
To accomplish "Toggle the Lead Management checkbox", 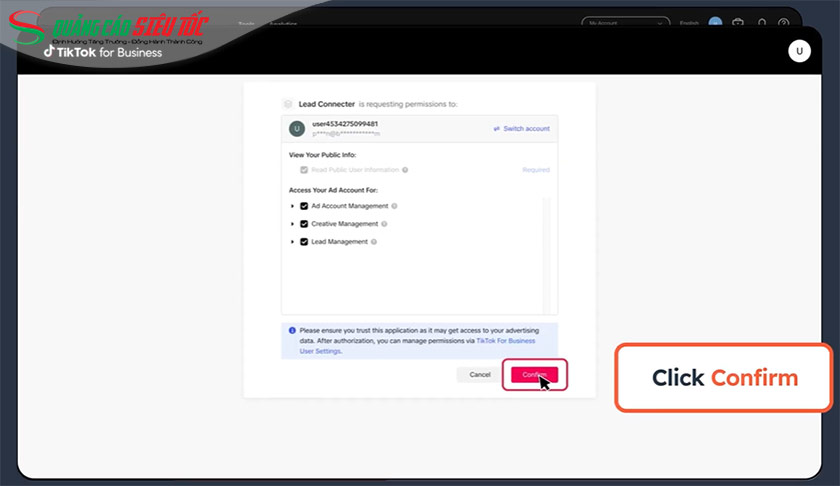I will click(304, 242).
